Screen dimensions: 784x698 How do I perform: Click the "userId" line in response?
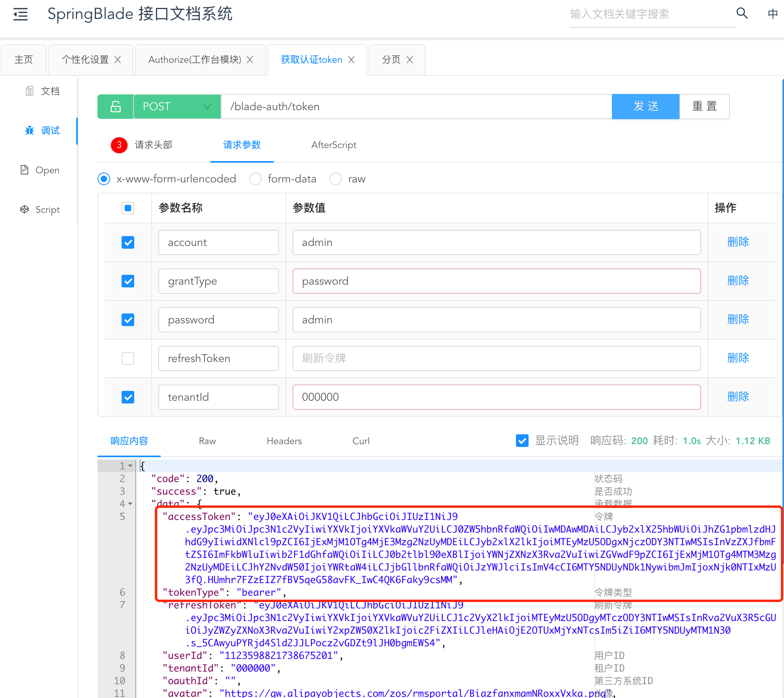tap(253, 656)
